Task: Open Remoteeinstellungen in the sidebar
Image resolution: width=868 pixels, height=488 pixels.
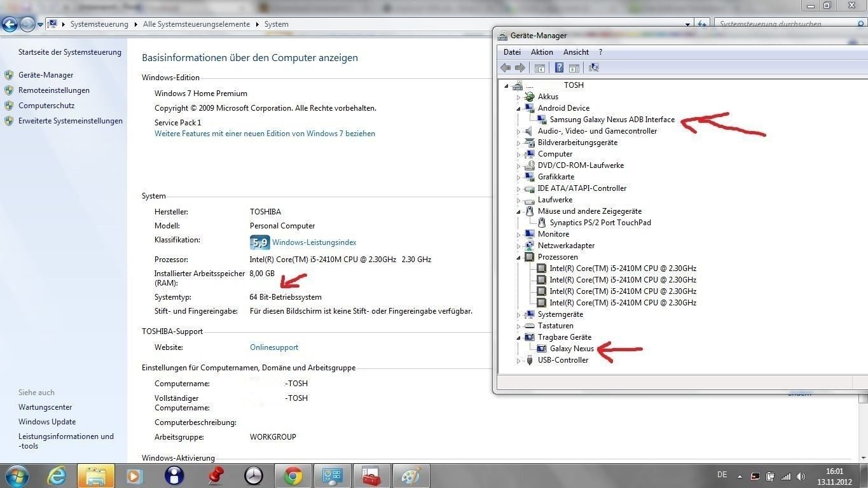Action: pos(54,90)
